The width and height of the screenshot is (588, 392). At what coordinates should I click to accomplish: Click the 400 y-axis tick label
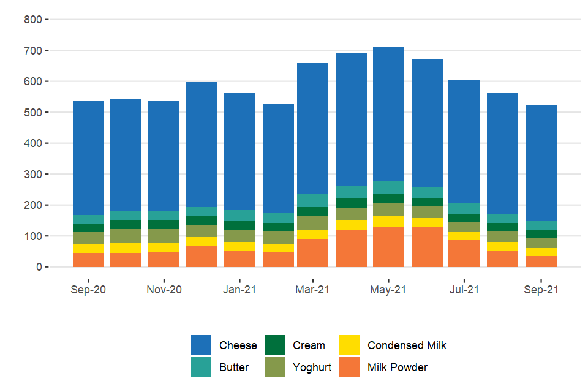32,143
